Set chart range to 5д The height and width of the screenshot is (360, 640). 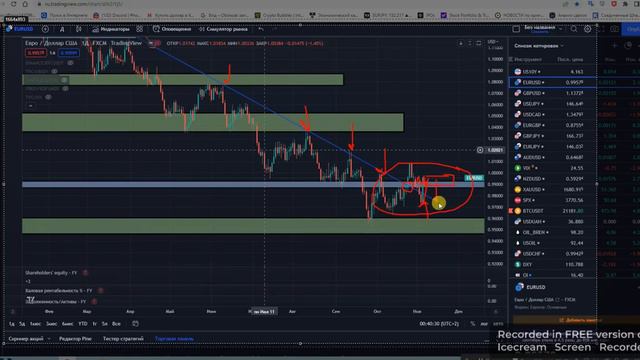pyautogui.click(x=22, y=324)
